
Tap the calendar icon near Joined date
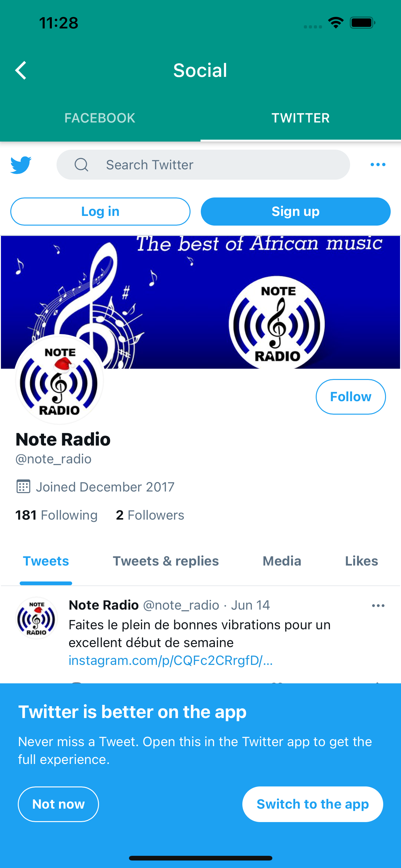tap(23, 486)
